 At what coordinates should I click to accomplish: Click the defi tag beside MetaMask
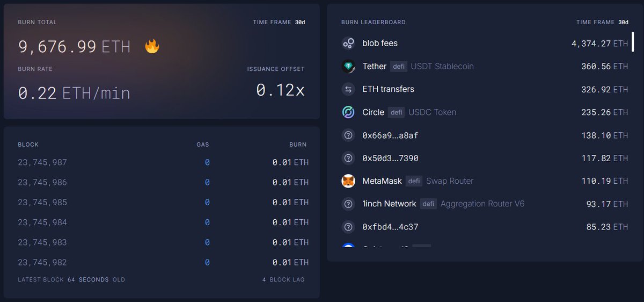(x=414, y=181)
